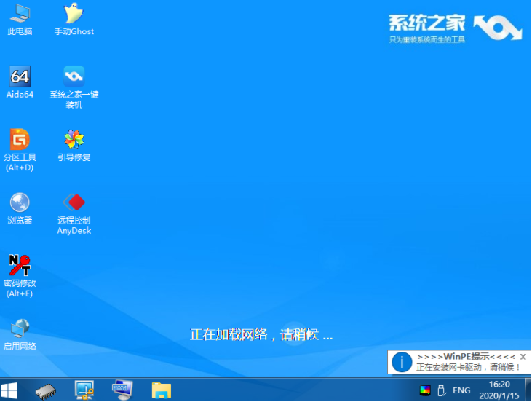Click the blue info icon in WinPE notification
532x402 pixels.
click(x=402, y=362)
